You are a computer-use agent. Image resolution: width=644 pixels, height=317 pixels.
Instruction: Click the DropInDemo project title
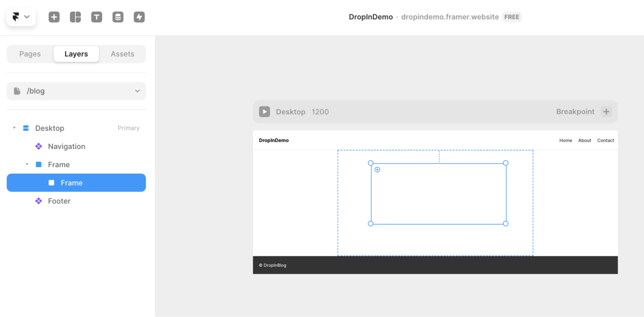371,17
